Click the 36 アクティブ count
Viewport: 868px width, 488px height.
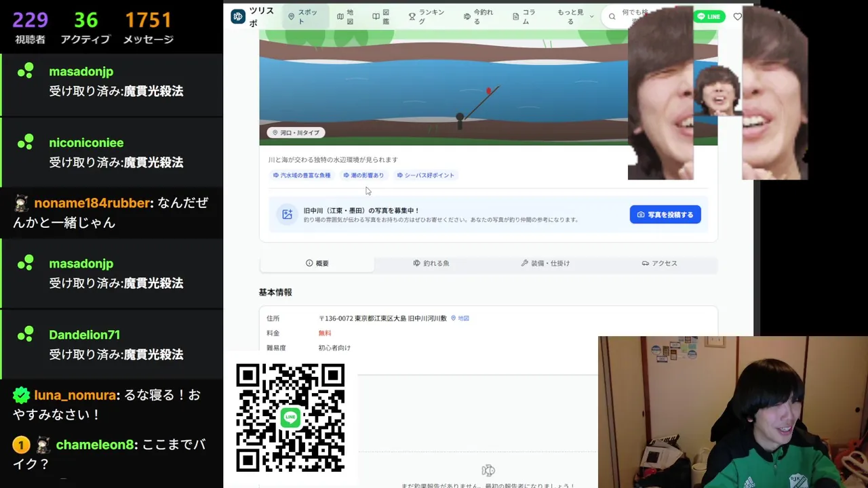[x=85, y=27]
